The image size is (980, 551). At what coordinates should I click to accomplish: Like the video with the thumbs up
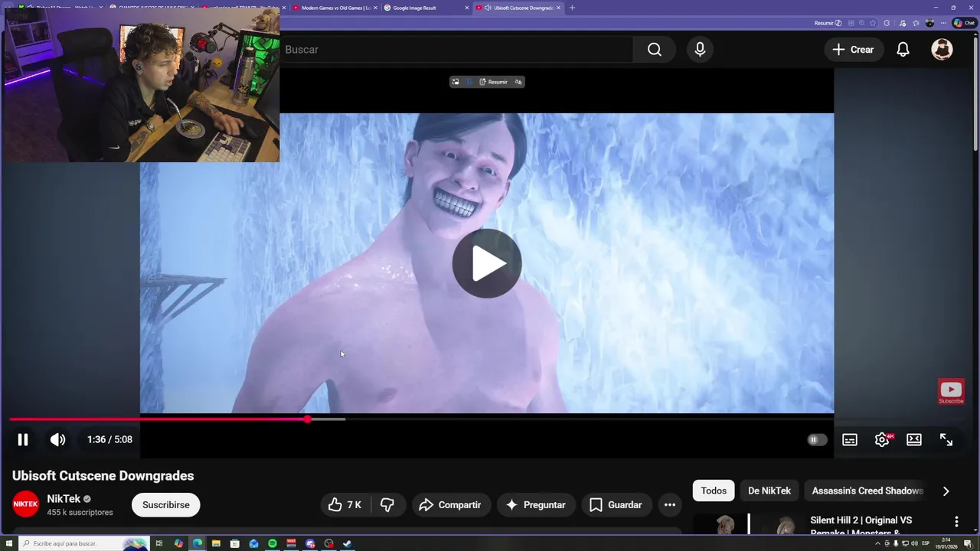pyautogui.click(x=345, y=505)
